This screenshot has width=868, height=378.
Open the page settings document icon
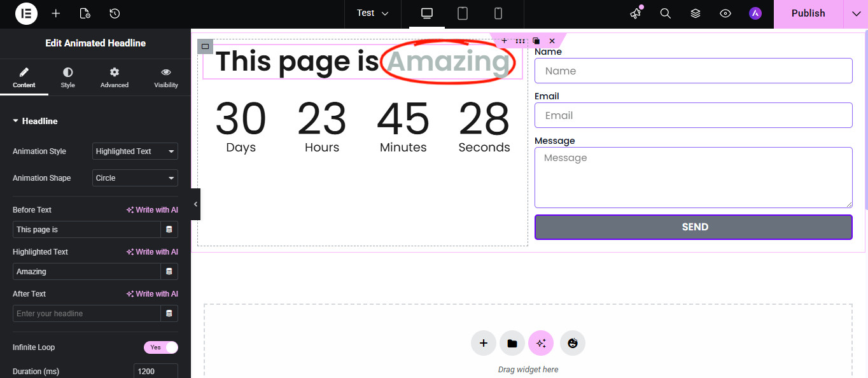click(x=85, y=13)
